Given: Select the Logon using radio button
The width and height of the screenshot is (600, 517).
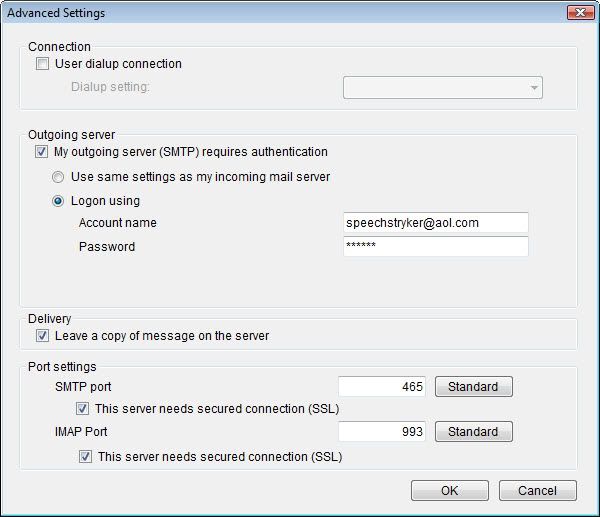Looking at the screenshot, I should pyautogui.click(x=58, y=201).
